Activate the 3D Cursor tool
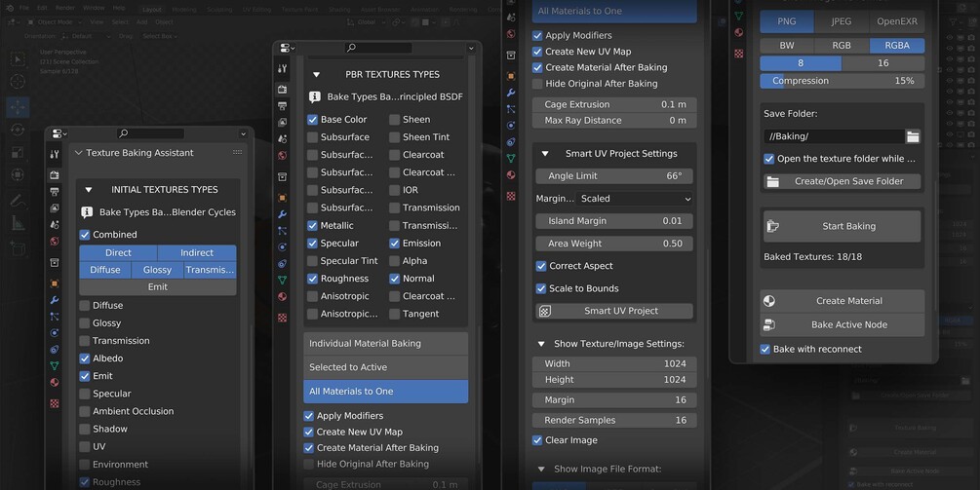The image size is (980, 490). pos(18,82)
